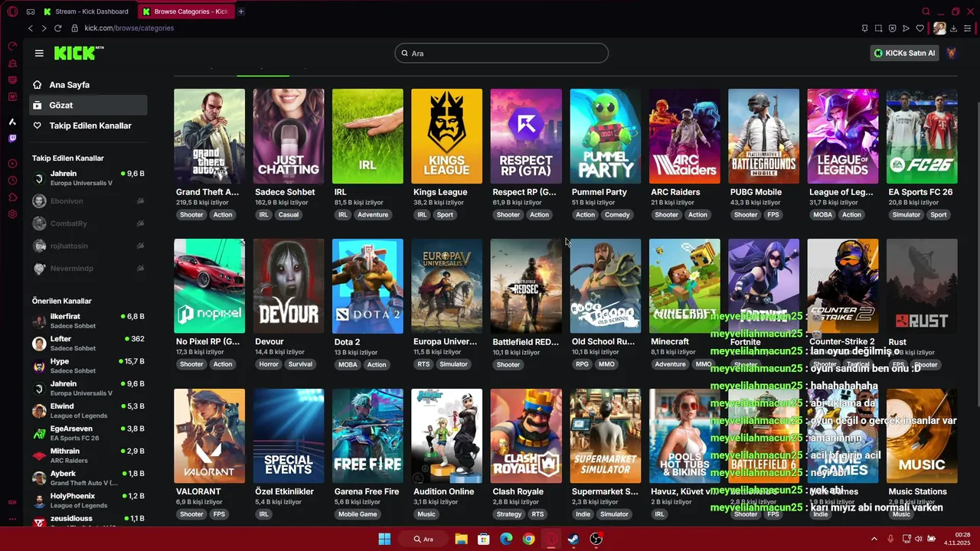Open Just Chatting category thumbnail
Screen dimensions: 980x551
pyautogui.click(x=289, y=136)
